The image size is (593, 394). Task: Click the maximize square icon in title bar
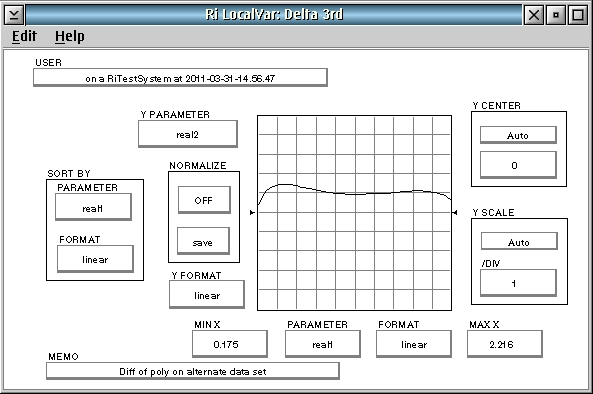tap(578, 15)
